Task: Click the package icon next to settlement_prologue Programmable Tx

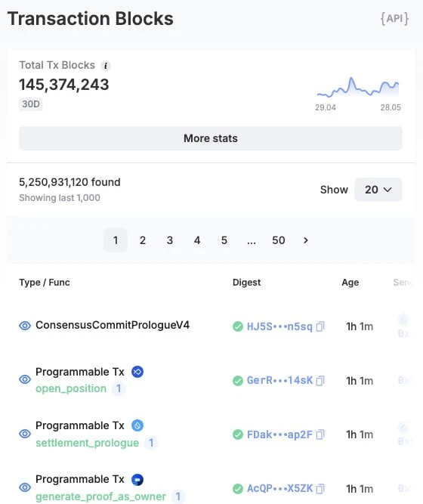Action: [137, 425]
